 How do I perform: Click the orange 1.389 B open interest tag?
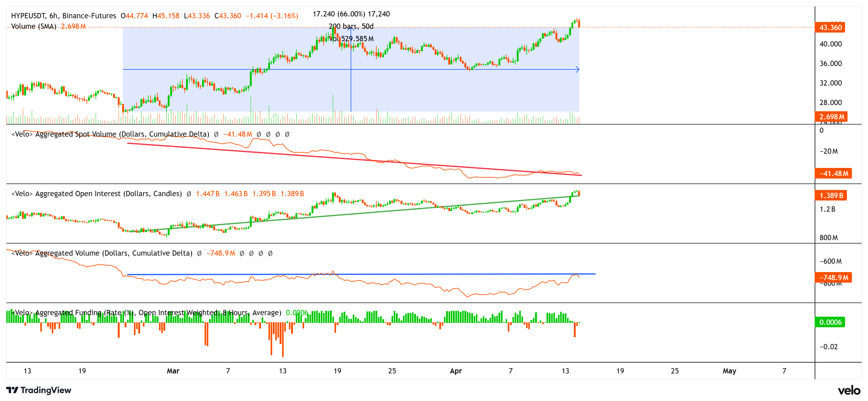(830, 195)
